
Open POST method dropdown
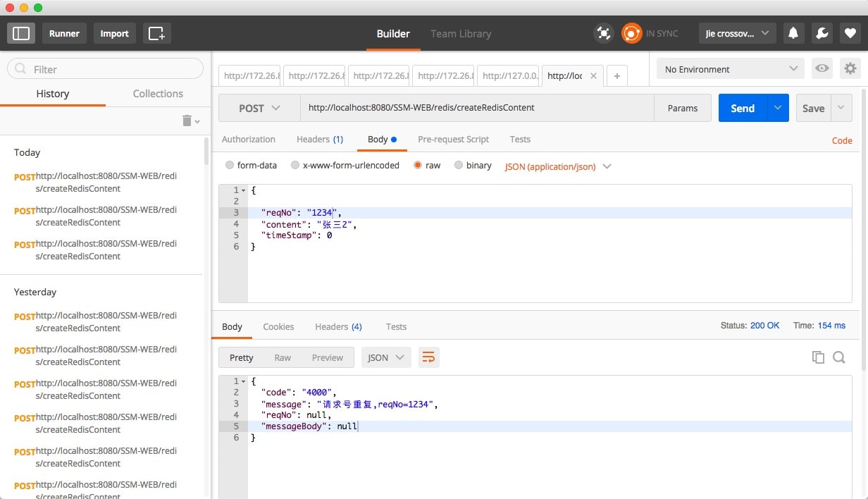[x=259, y=108]
